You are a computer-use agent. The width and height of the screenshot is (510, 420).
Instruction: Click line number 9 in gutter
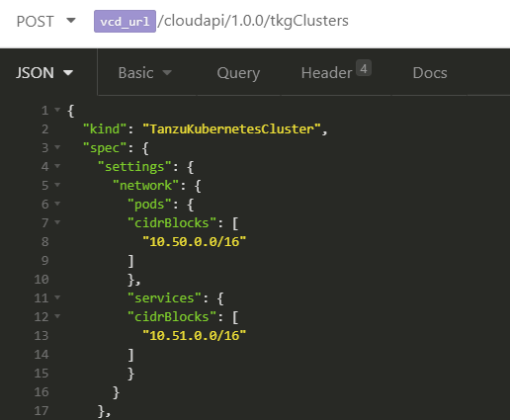point(45,261)
